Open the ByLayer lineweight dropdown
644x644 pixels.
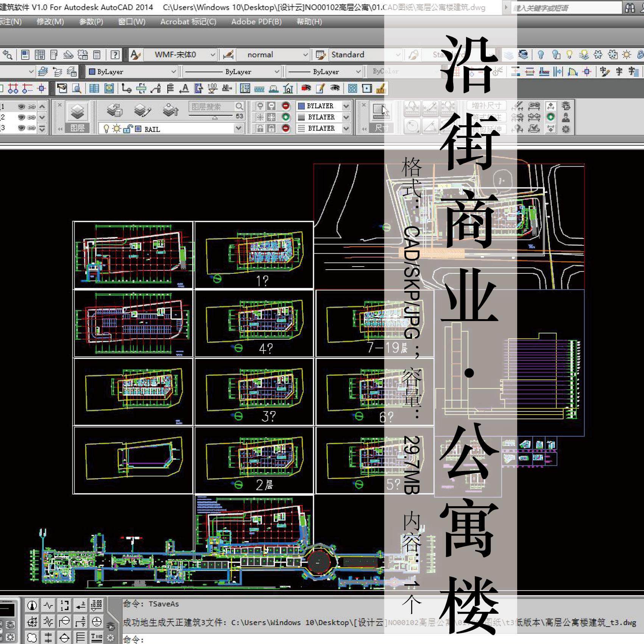coord(324,72)
